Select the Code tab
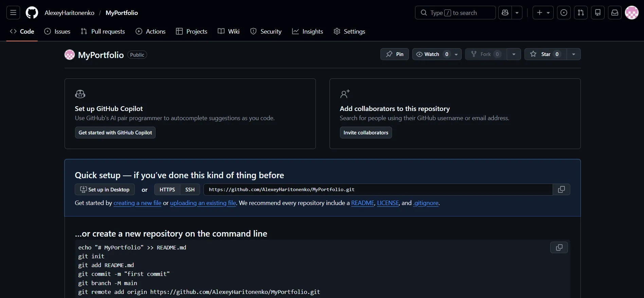Image resolution: width=644 pixels, height=298 pixels. [x=22, y=31]
